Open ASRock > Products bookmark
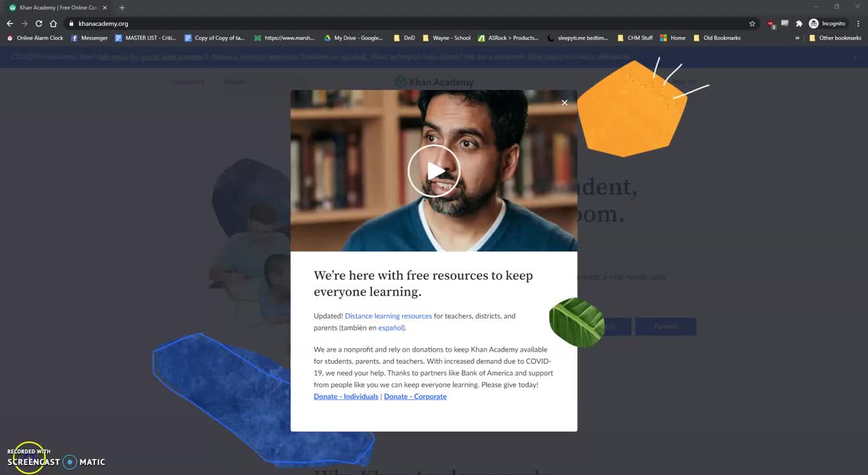Viewport: 868px width, 475px height. (x=509, y=38)
